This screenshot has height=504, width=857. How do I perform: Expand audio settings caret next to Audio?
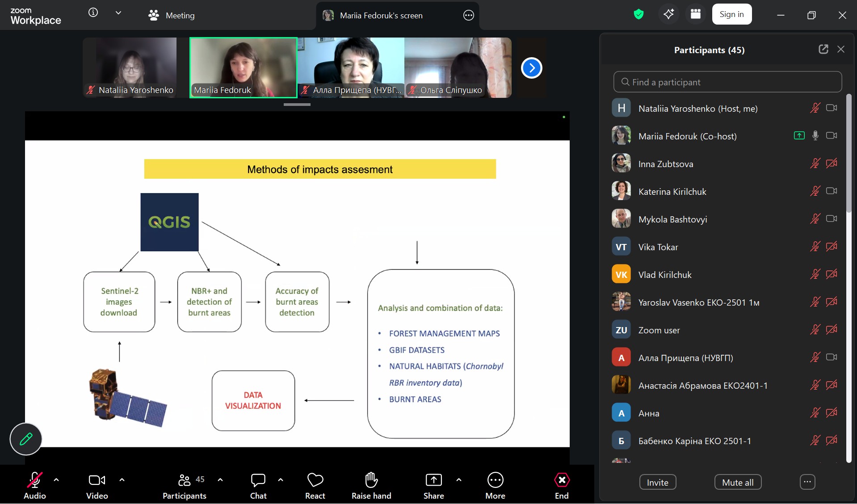56,480
